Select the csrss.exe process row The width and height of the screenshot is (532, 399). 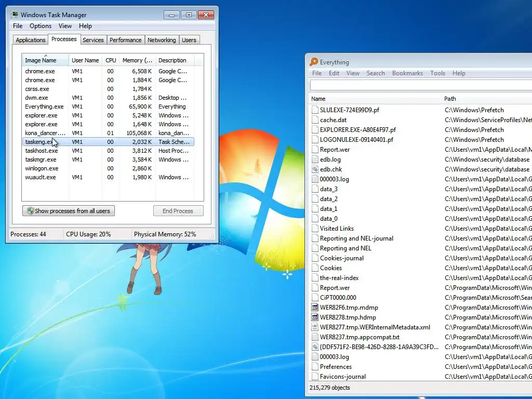[x=108, y=89]
